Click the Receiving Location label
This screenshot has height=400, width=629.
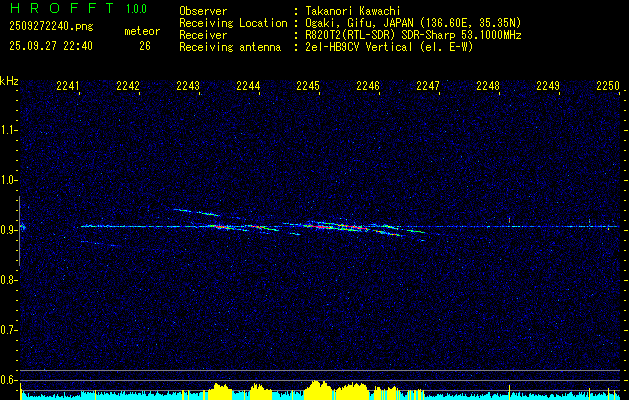233,23
